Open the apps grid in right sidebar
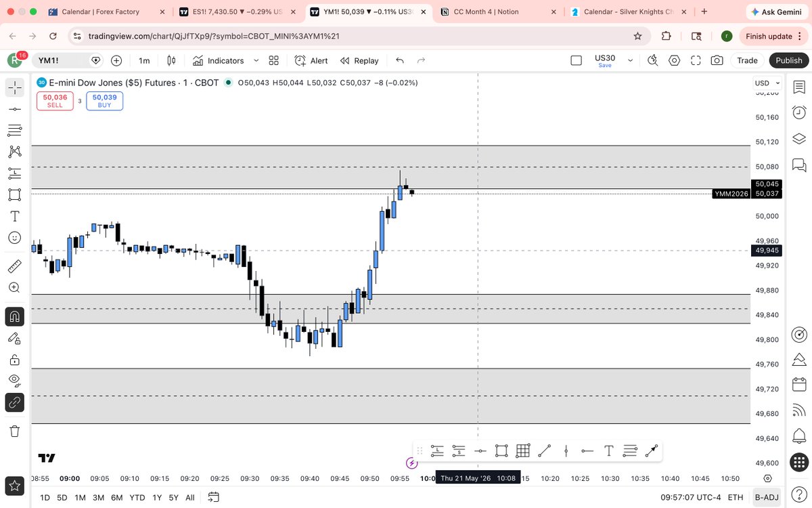 pyautogui.click(x=798, y=461)
